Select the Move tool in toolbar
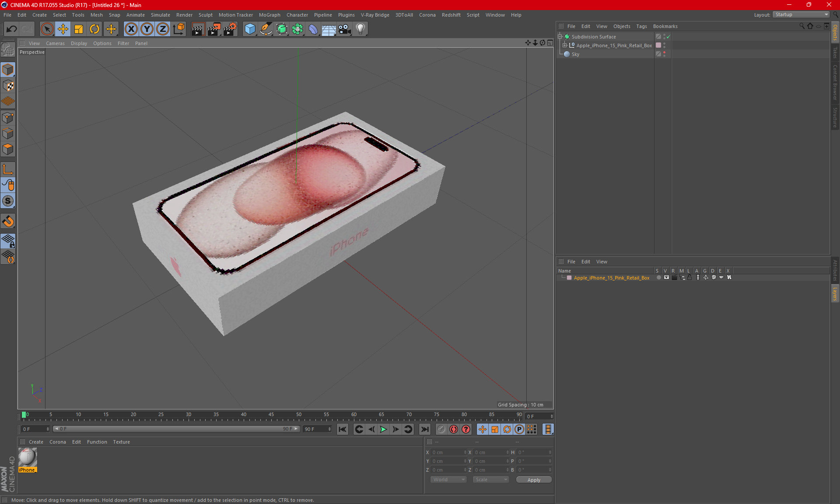The height and width of the screenshot is (504, 840). pos(63,29)
